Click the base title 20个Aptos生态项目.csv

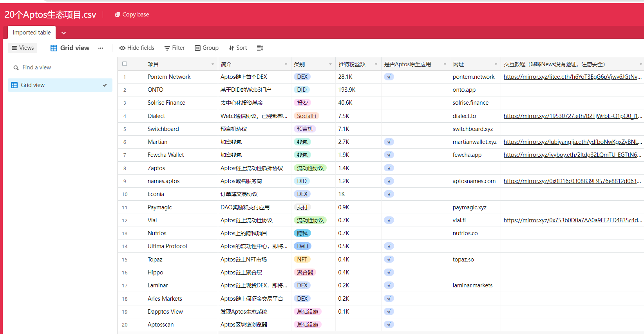pos(51,15)
